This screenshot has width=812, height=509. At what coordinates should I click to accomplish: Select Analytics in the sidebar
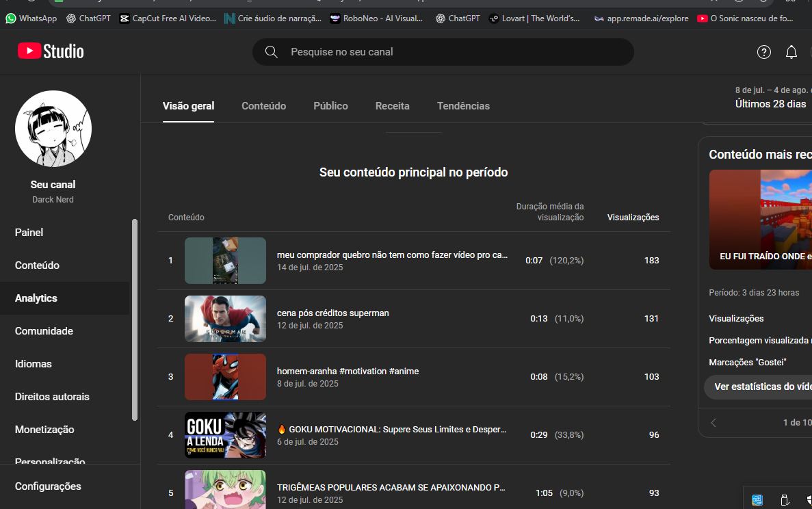[x=65, y=298]
